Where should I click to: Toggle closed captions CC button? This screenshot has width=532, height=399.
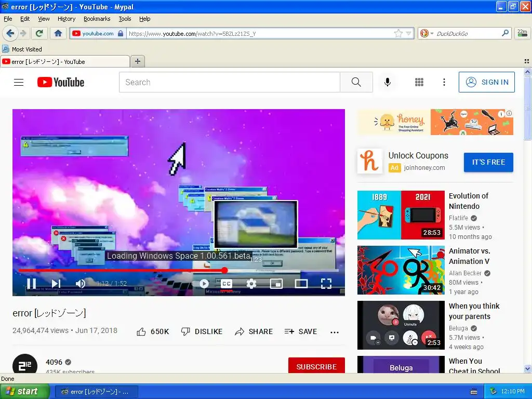[227, 283]
